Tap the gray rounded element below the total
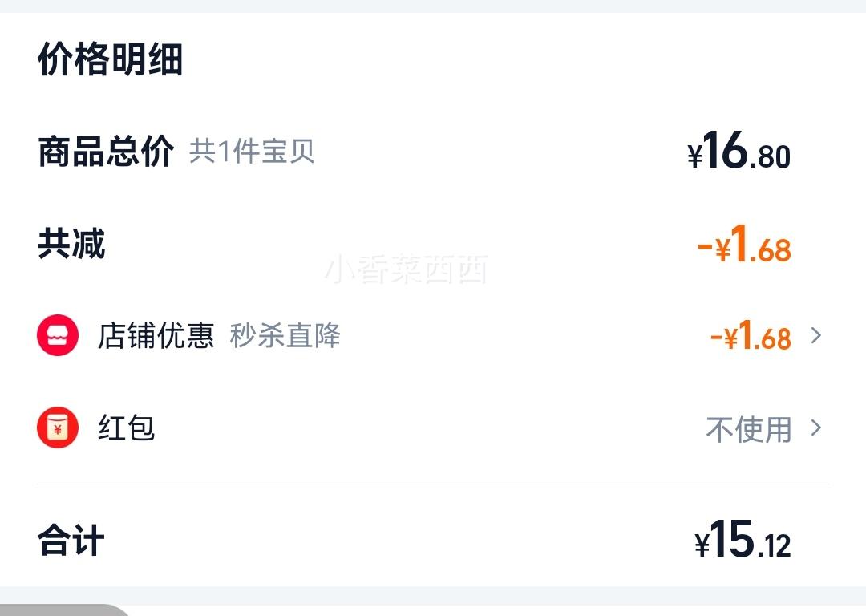 [x=64, y=610]
